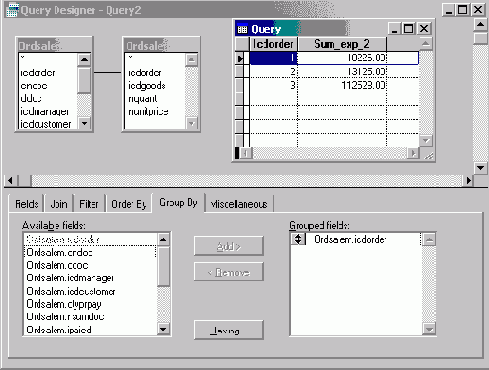The width and height of the screenshot is (489, 370).
Task: Select Ordsalem.lpaied in Available fields
Action: click(90, 330)
